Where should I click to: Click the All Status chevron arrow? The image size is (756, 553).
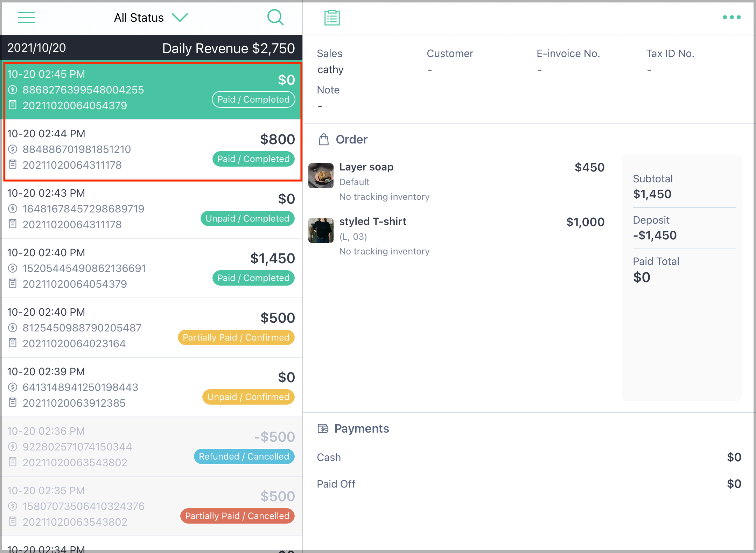click(x=180, y=17)
